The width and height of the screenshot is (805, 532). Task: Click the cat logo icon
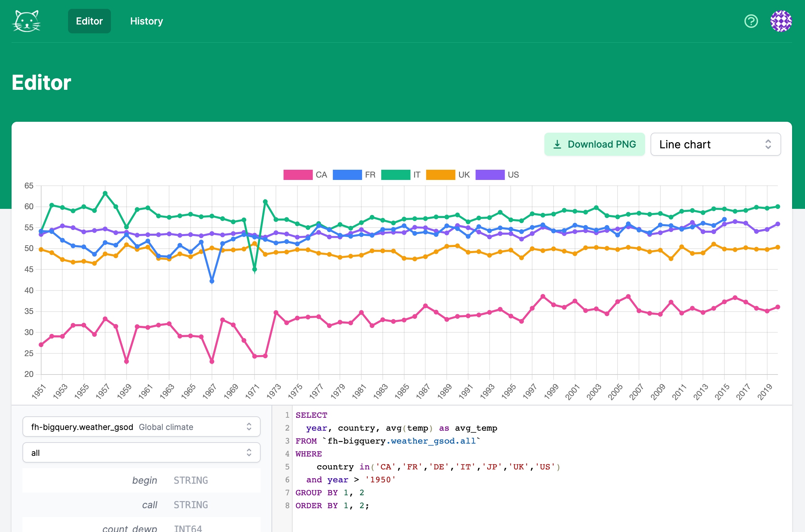click(27, 21)
